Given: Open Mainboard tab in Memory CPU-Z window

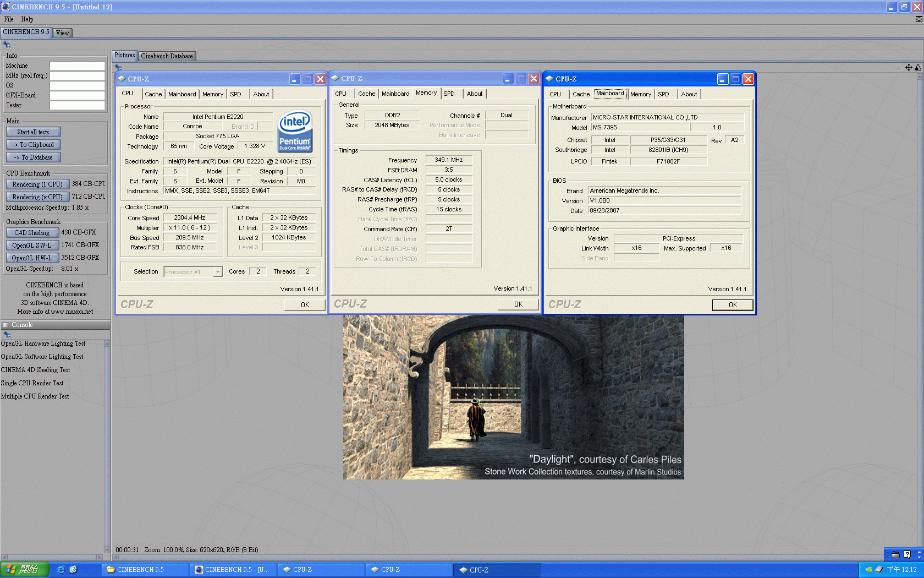Looking at the screenshot, I should (x=395, y=94).
